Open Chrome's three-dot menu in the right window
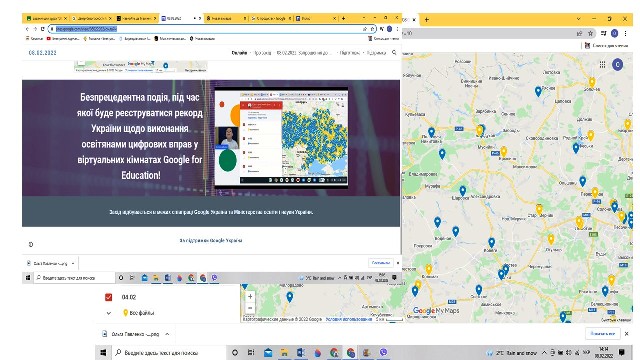The image size is (640, 360). tap(625, 33)
